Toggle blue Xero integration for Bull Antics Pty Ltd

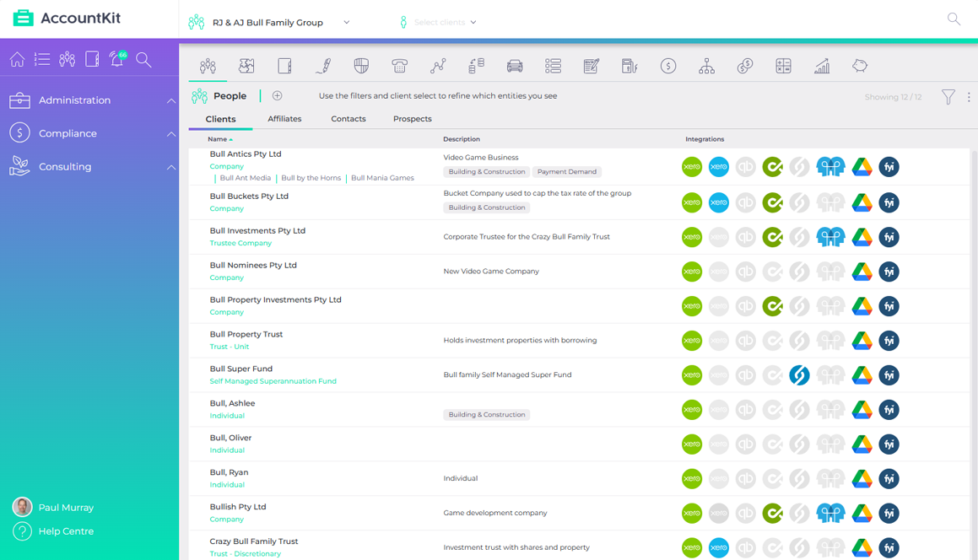point(719,166)
